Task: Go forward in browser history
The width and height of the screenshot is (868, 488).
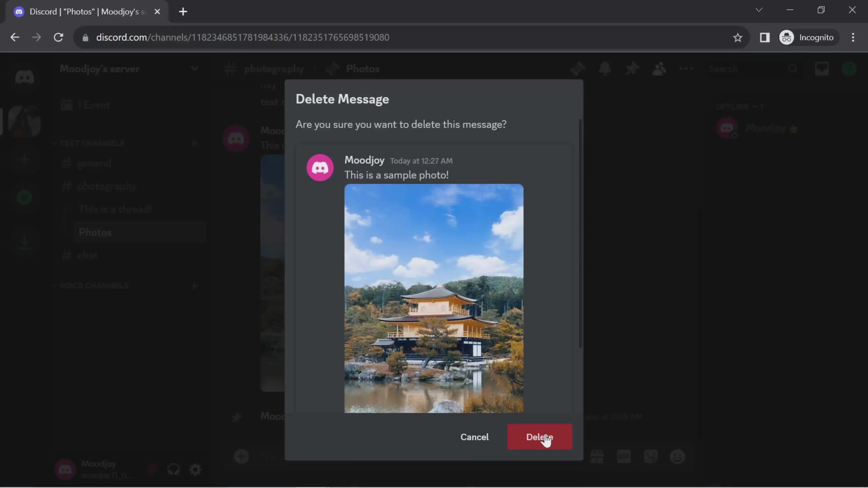Action: [x=36, y=37]
